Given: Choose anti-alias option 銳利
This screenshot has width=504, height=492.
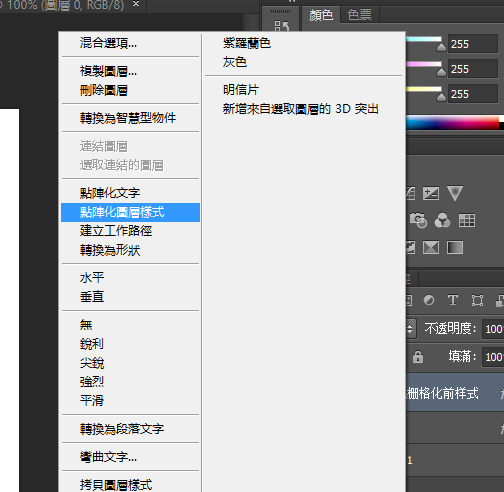Looking at the screenshot, I should [130, 344].
